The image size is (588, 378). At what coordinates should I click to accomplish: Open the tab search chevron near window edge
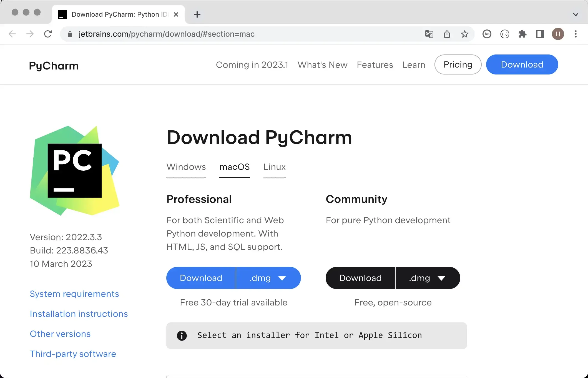[576, 14]
